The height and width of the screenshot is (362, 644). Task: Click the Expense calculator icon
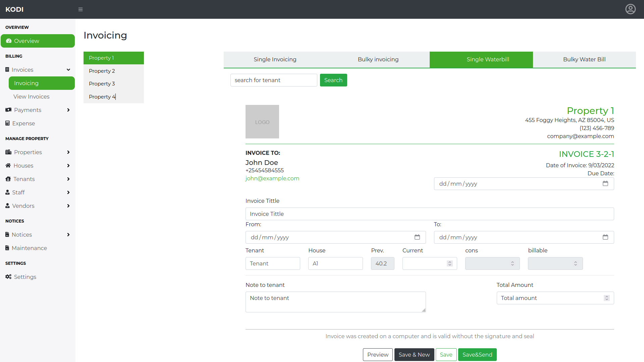coord(7,123)
